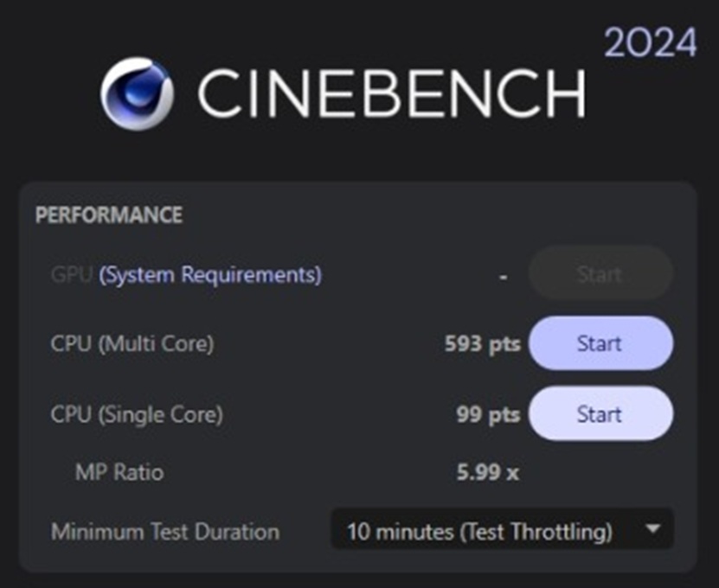Click the MP Ratio label

[x=119, y=472]
